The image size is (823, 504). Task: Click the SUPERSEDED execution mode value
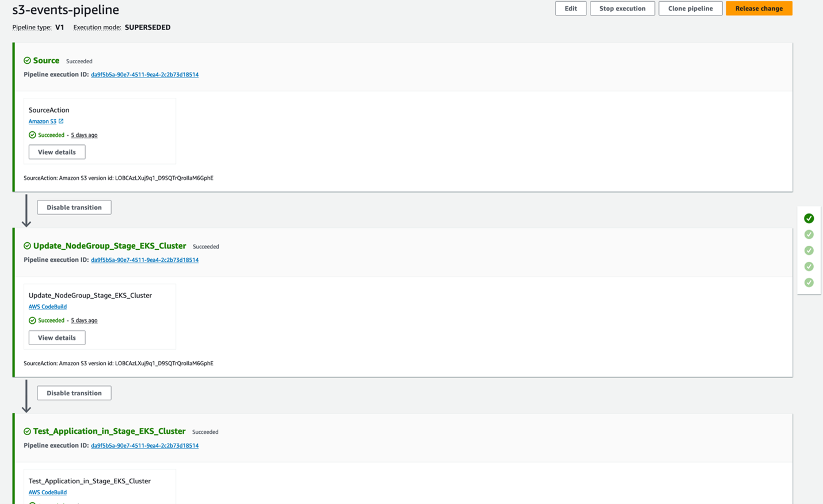coord(147,27)
